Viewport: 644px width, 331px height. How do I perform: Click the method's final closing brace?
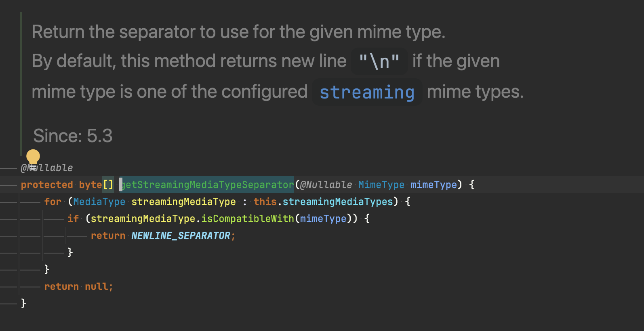click(x=23, y=303)
